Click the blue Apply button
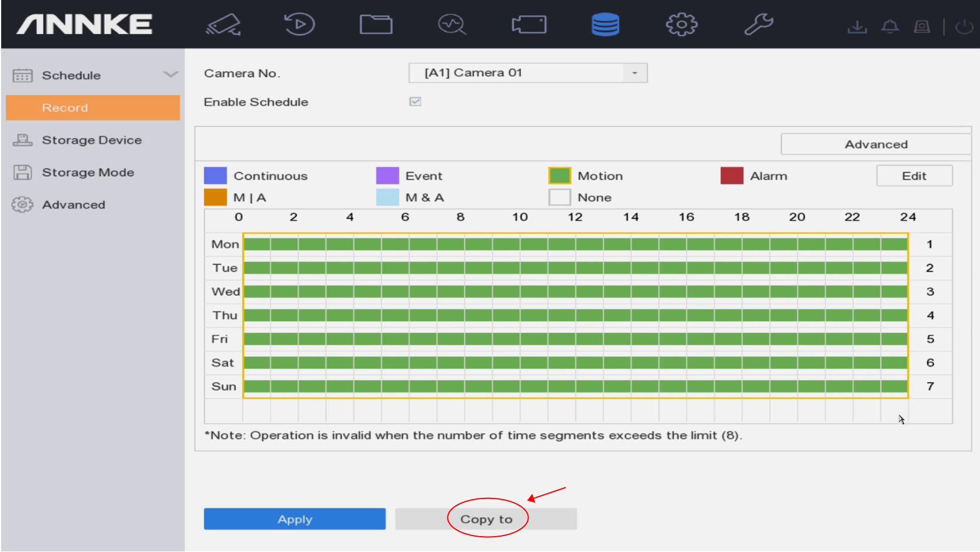The image size is (980, 552). coord(294,519)
